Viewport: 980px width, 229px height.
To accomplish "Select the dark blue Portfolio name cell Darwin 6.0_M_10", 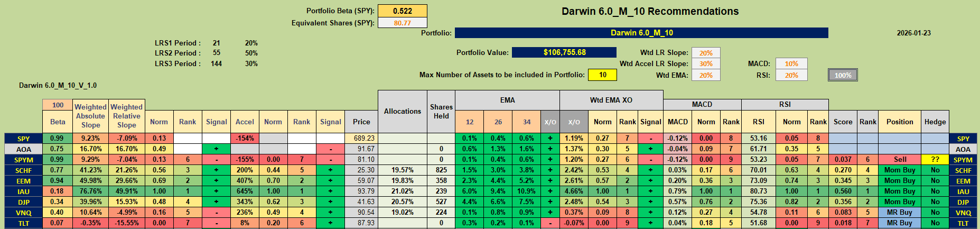I will point(641,33).
